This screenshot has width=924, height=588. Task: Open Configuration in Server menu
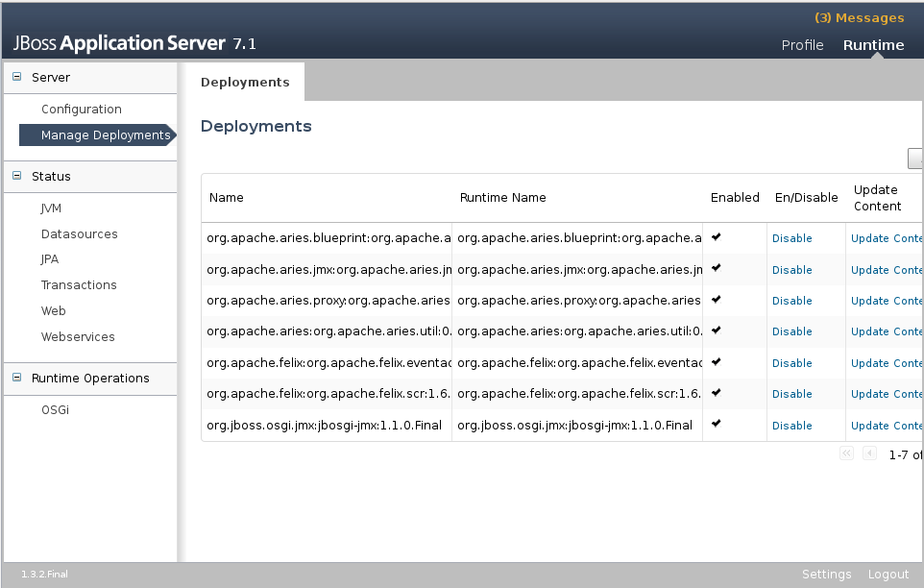tap(81, 110)
